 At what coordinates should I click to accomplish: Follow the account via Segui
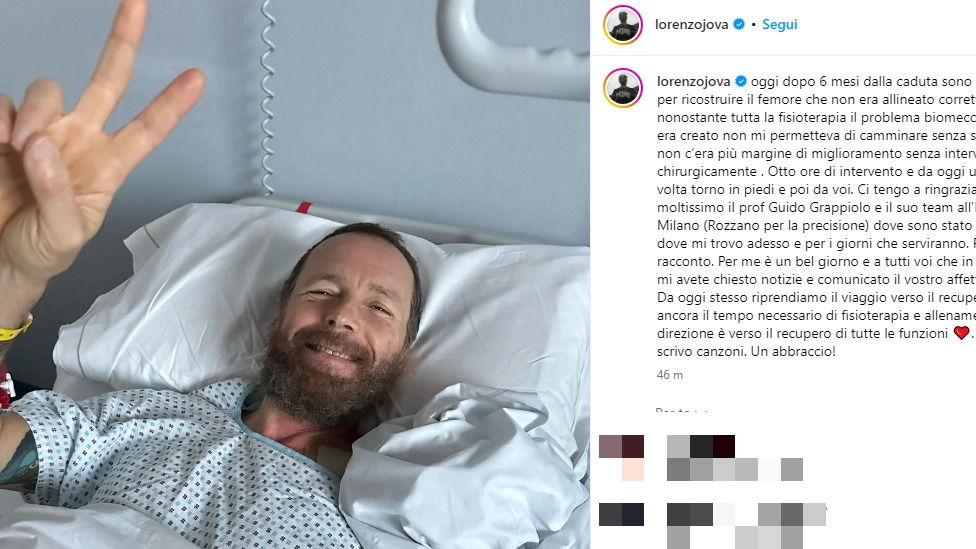[779, 24]
